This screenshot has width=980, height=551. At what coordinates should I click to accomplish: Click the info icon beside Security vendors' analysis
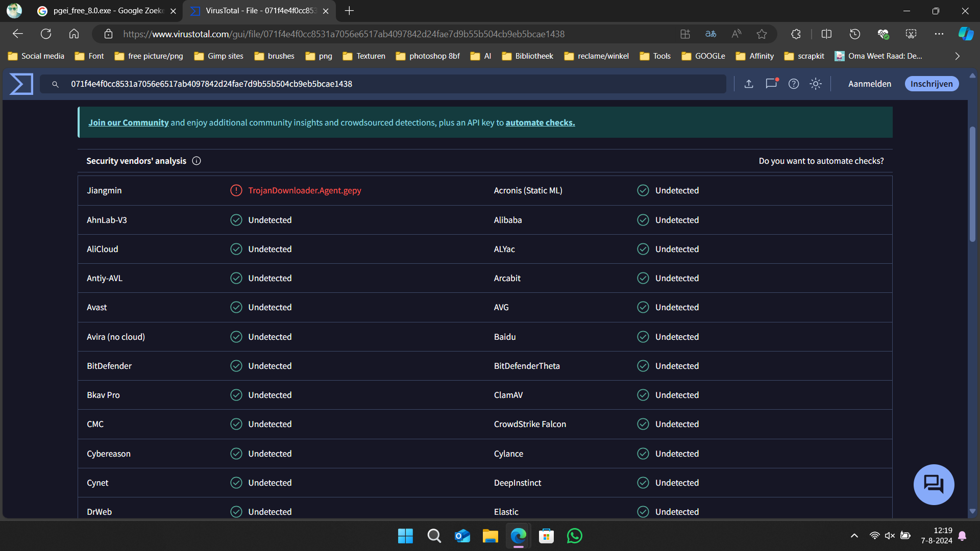(x=197, y=161)
